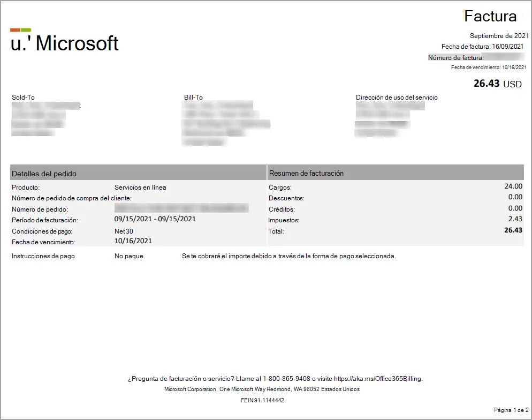
Task: Click the 'Impuestos:' label
Action: tap(284, 220)
